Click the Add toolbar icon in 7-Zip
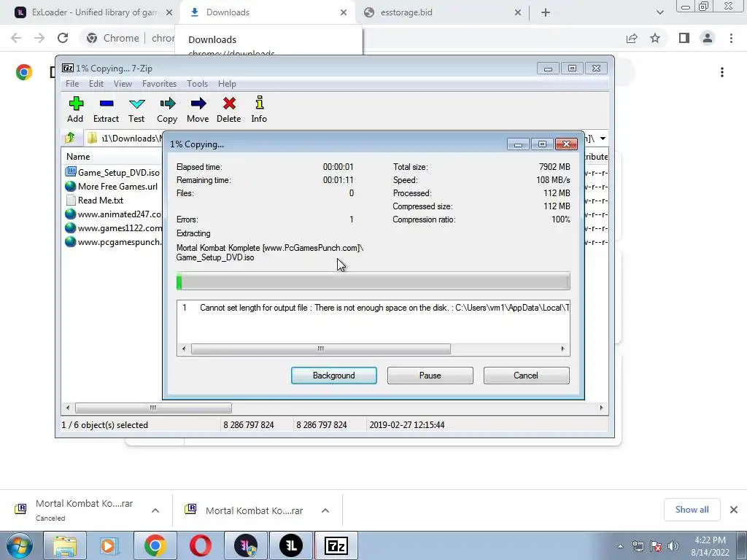This screenshot has width=747, height=560. [x=75, y=109]
